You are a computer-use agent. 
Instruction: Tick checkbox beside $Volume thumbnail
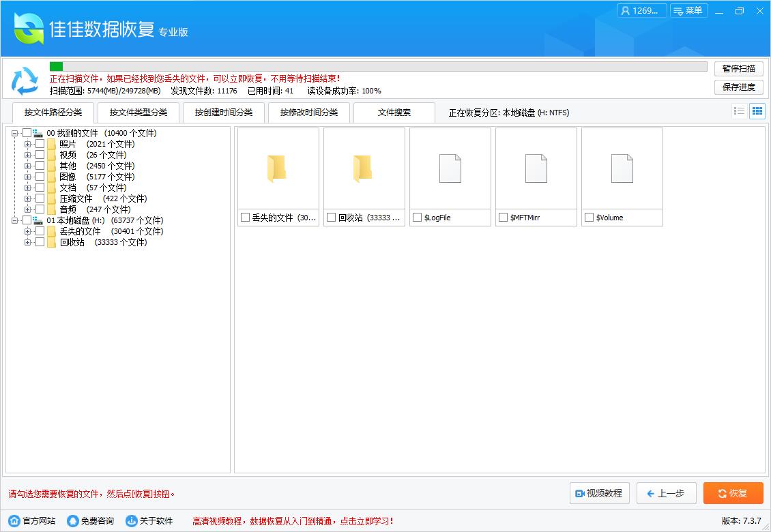(589, 218)
